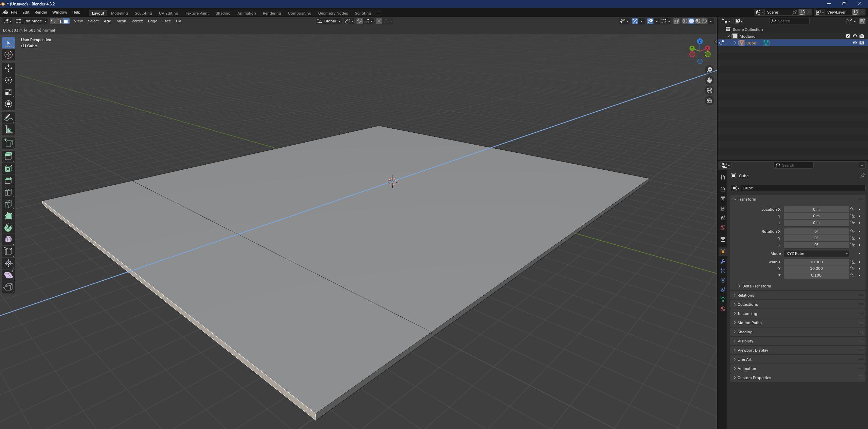Viewport: 868px width, 429px height.
Task: Switch to the Shading workspace tab
Action: coord(223,13)
